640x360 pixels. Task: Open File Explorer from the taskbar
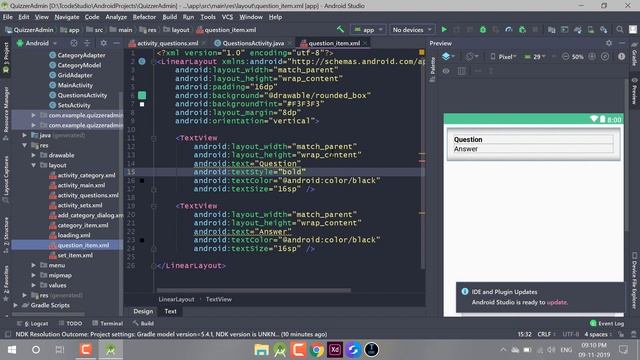point(261,350)
